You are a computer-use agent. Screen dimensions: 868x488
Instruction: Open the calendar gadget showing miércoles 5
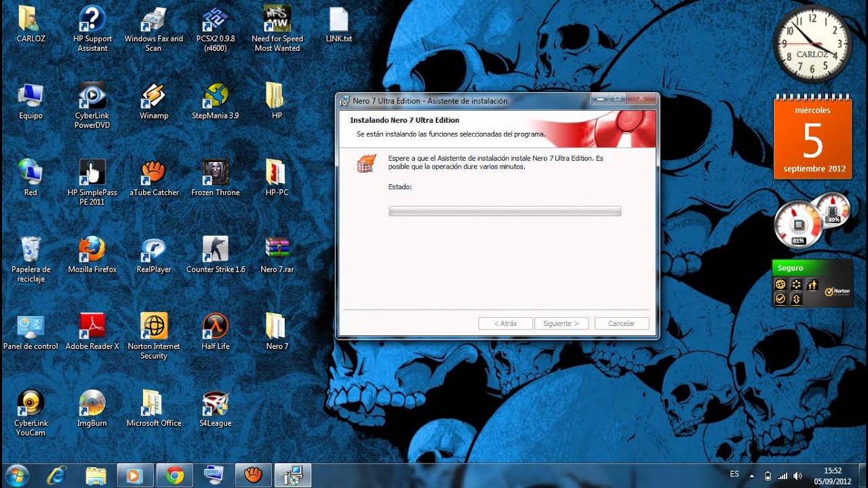click(812, 138)
